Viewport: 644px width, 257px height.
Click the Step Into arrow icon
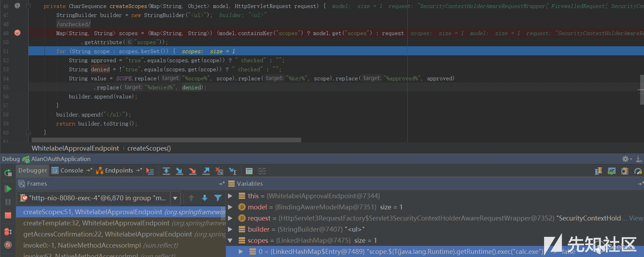click(179, 171)
